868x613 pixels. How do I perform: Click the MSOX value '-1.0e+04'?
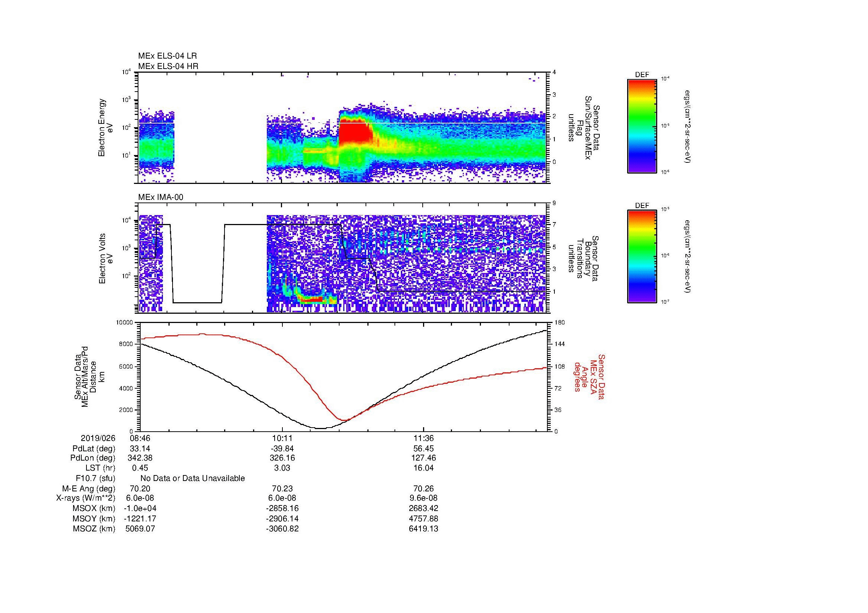pos(140,508)
